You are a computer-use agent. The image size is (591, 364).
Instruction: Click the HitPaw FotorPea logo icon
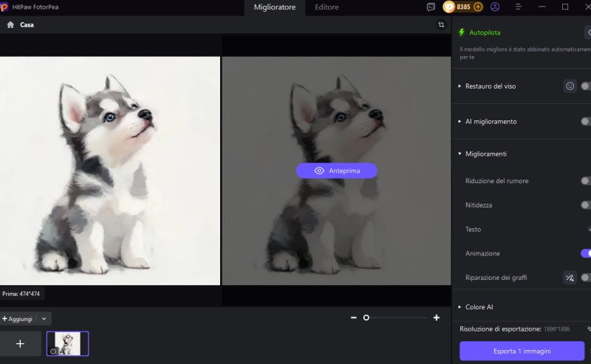[x=4, y=7]
